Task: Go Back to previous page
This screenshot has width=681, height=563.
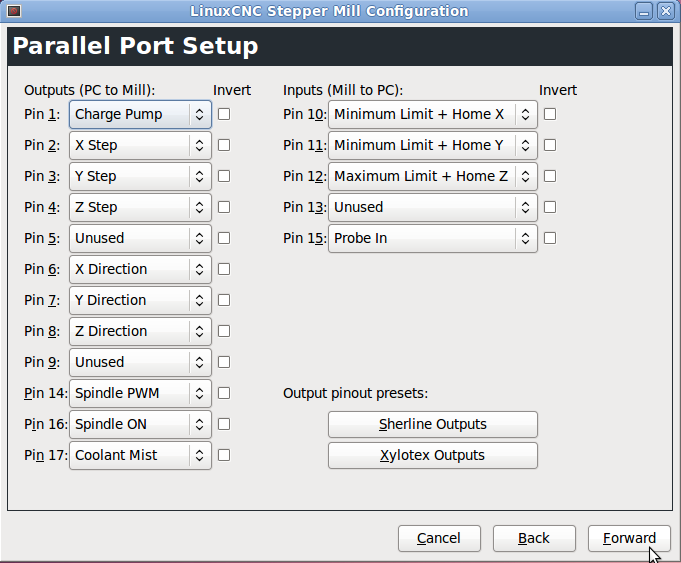Action: coord(534,538)
